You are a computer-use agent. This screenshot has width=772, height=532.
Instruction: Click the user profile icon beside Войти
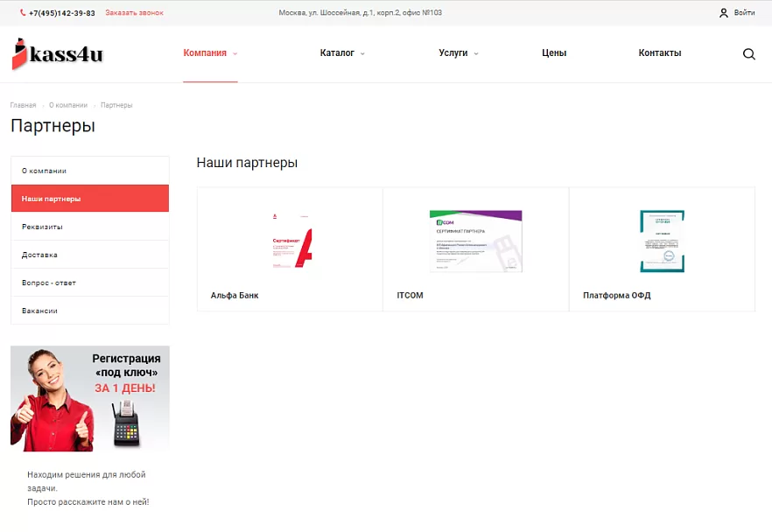(723, 13)
